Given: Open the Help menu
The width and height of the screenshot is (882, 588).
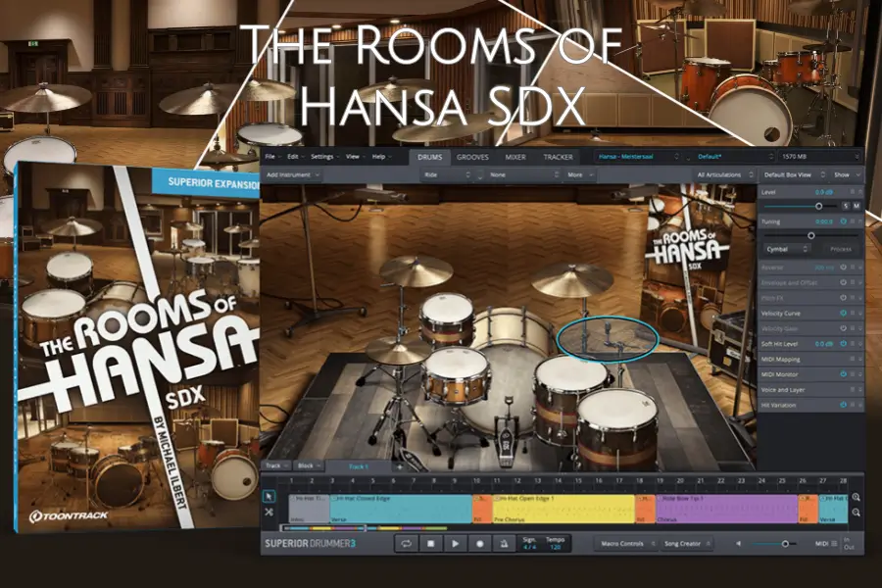Looking at the screenshot, I should click(x=381, y=157).
